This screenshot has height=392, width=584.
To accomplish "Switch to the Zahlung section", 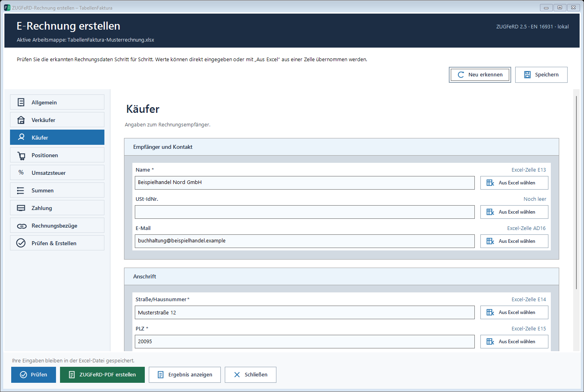I will tap(57, 208).
